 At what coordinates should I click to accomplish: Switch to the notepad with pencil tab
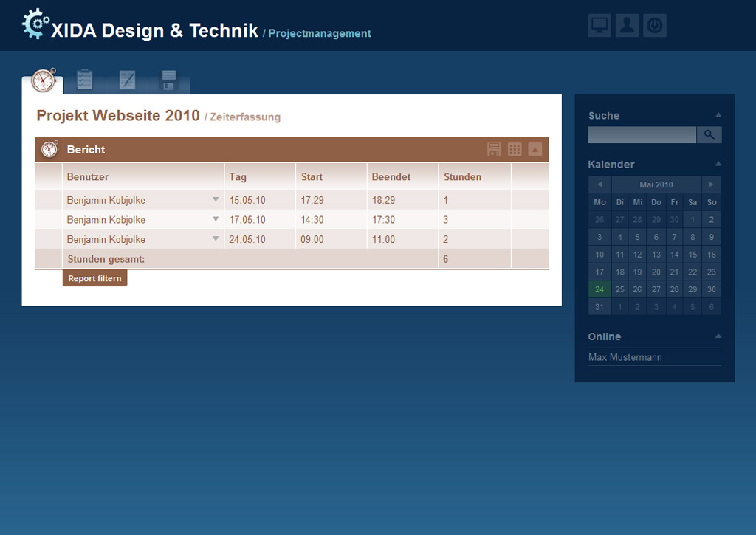tap(127, 80)
